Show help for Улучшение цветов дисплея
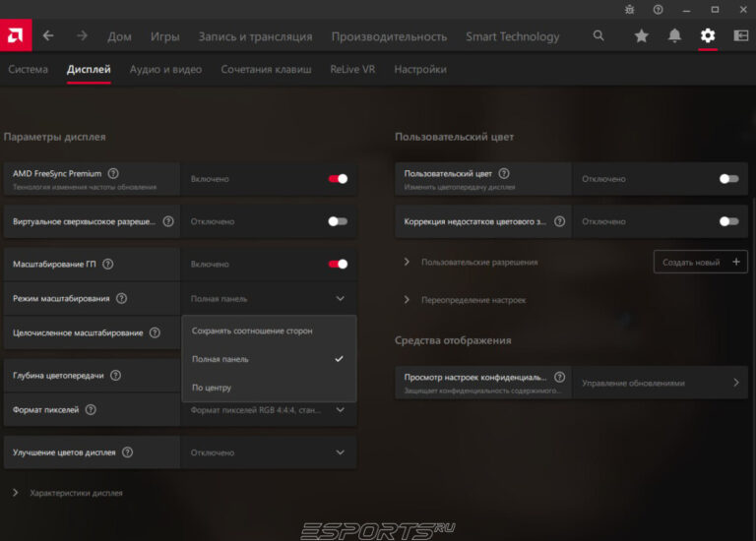This screenshot has height=541, width=756. (127, 452)
